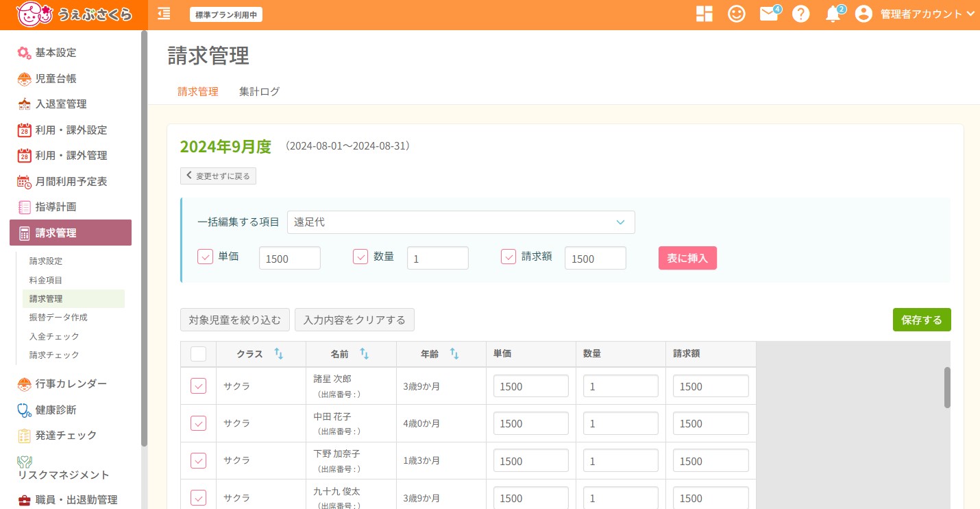Click the 月間利用予定表 icon

tap(25, 182)
